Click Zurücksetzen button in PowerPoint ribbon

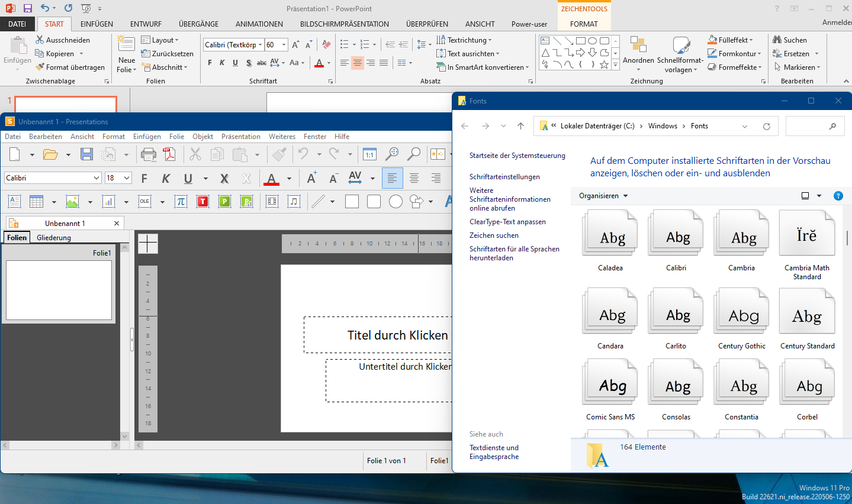168,53
